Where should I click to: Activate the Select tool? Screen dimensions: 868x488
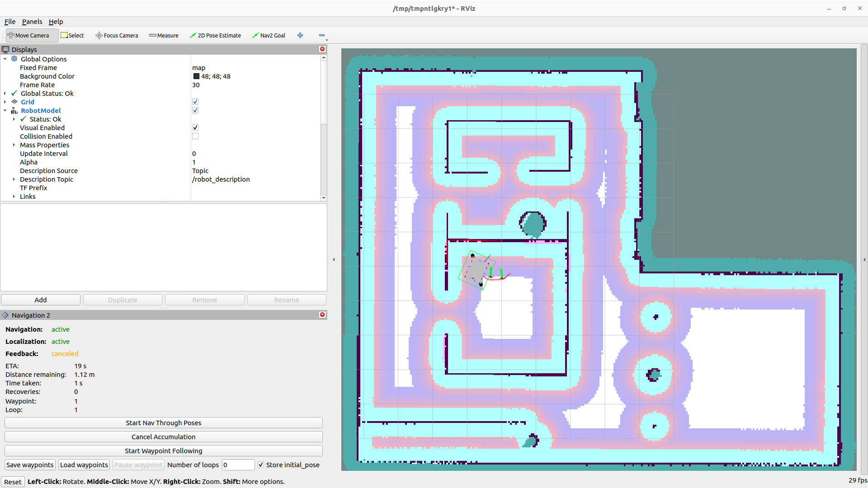point(72,35)
